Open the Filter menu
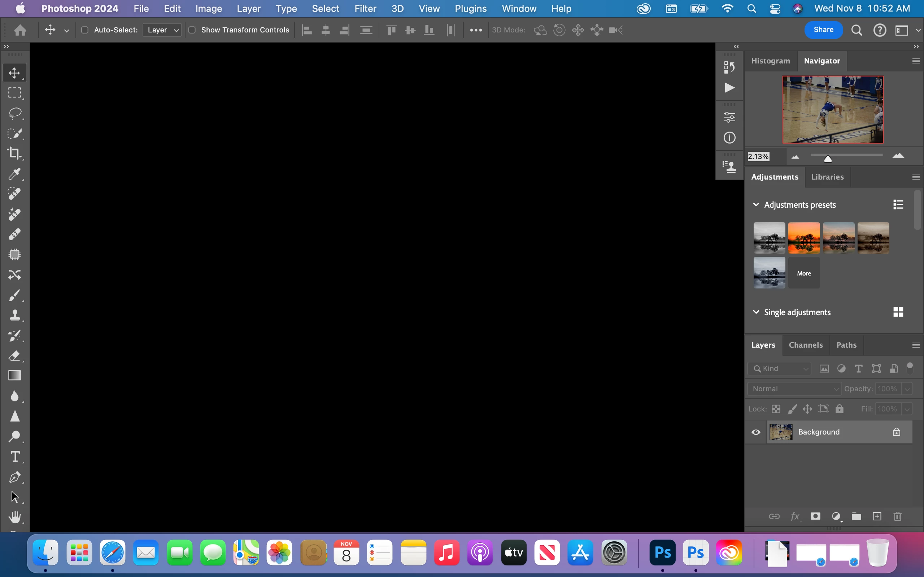Screen dimensions: 924x577 click(365, 8)
